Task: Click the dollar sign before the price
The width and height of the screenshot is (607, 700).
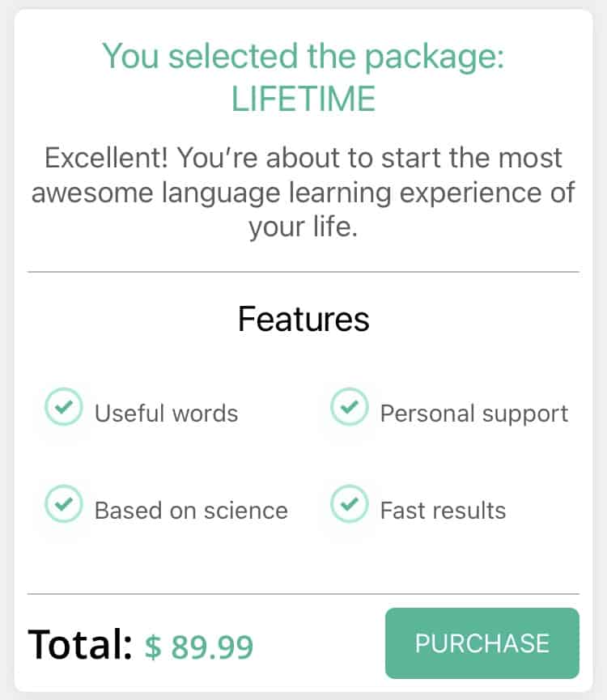Action: (153, 647)
